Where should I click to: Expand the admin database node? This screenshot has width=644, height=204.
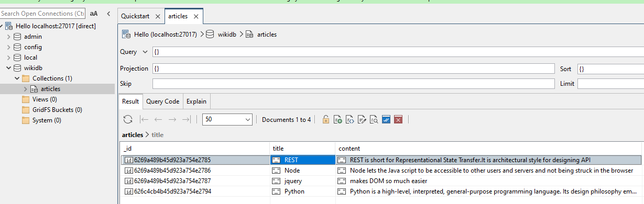pyautogui.click(x=9, y=37)
